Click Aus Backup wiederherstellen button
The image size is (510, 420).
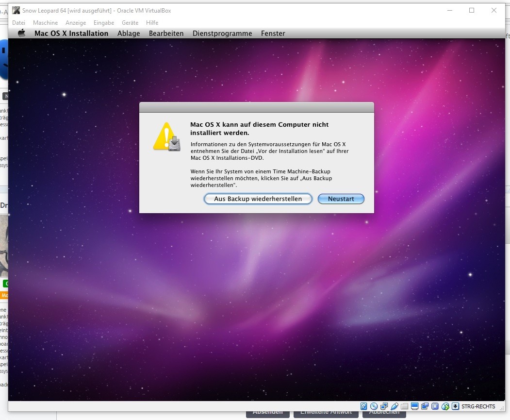(x=258, y=199)
